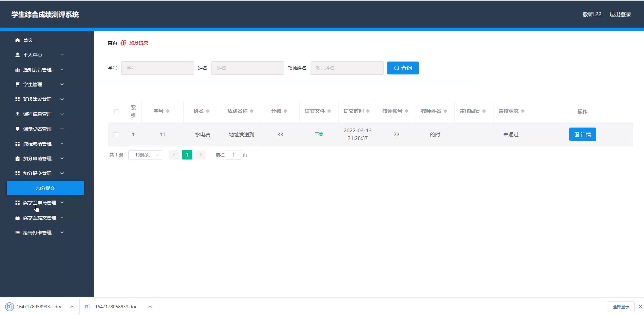Image resolution: width=644 pixels, height=315 pixels.
Task: Expand the 个人中心 menu chevron
Action: [x=62, y=55]
